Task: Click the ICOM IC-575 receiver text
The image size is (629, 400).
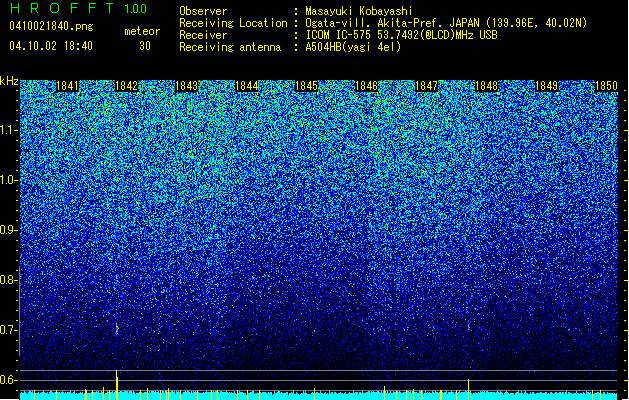Action: coord(401,35)
